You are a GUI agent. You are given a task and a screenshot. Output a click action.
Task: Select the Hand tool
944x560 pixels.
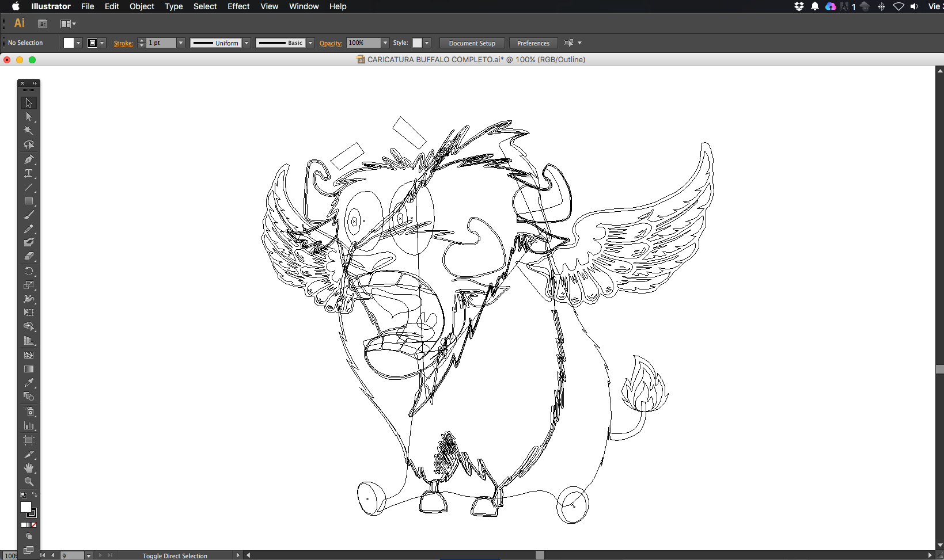tap(28, 468)
